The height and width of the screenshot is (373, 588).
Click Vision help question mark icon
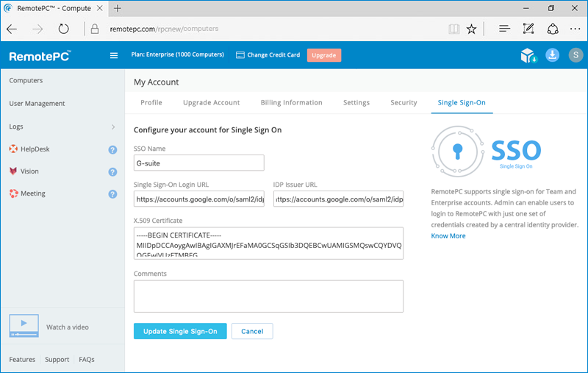coord(112,171)
